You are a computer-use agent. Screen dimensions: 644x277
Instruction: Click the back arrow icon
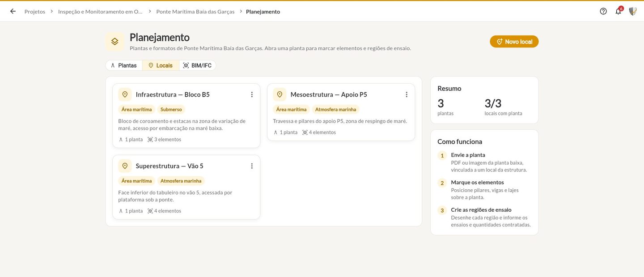point(13,11)
